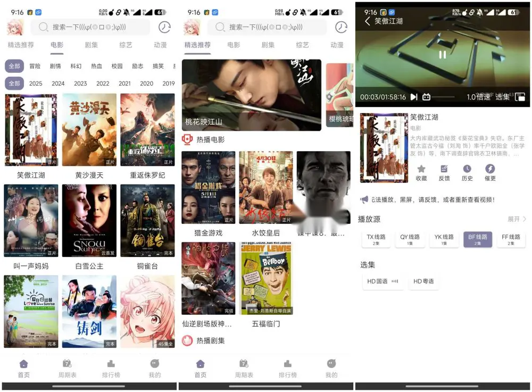Switch to 动漫 tab on 精选推荐 screen
This screenshot has width=532, height=392.
pyautogui.click(x=337, y=45)
